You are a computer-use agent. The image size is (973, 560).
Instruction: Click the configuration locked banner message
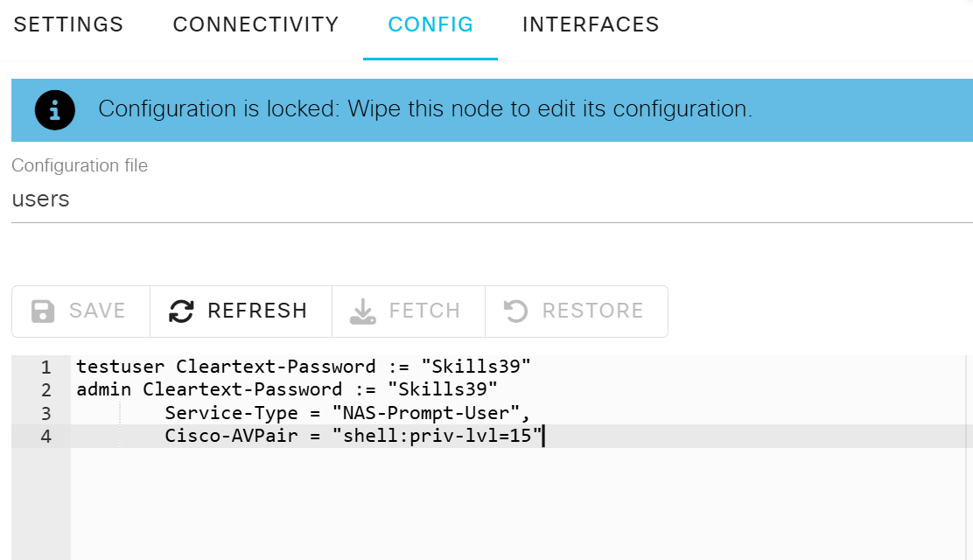425,109
